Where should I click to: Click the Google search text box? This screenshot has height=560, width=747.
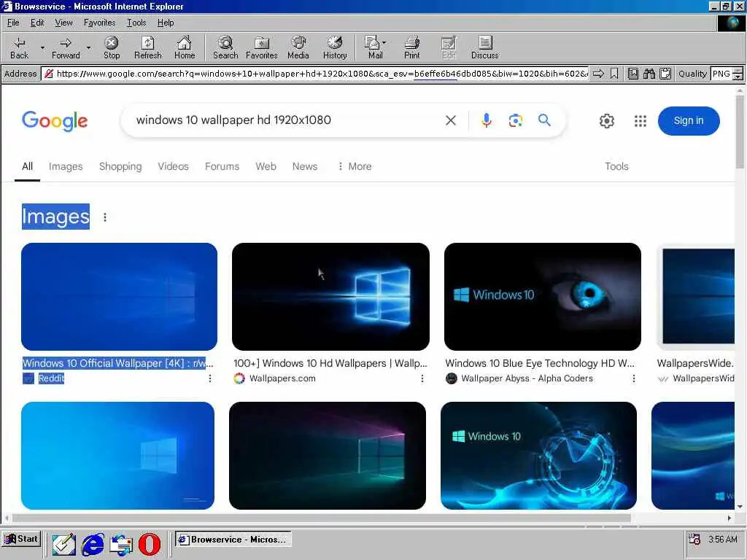pos(286,120)
